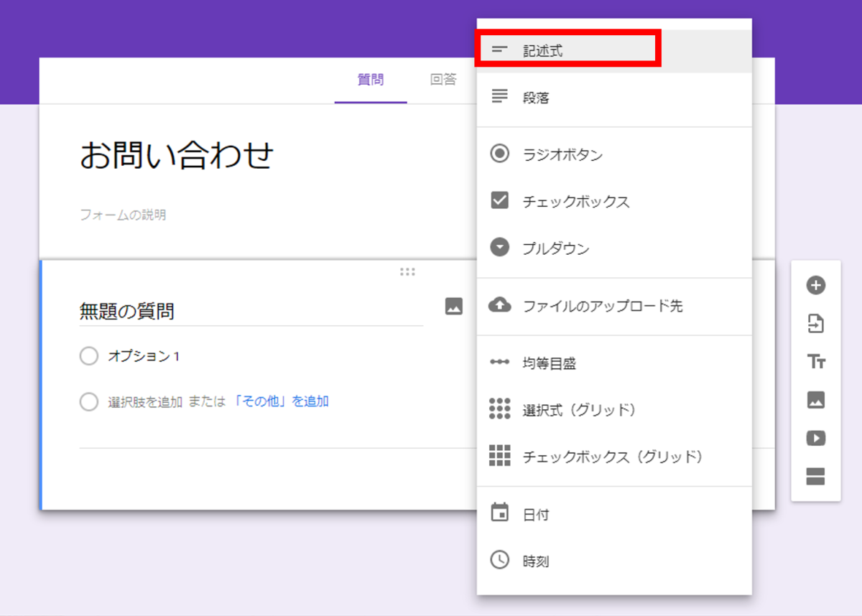The width and height of the screenshot is (862, 616).
Task: Select 選択式（グリッド） option
Action: coord(614,410)
